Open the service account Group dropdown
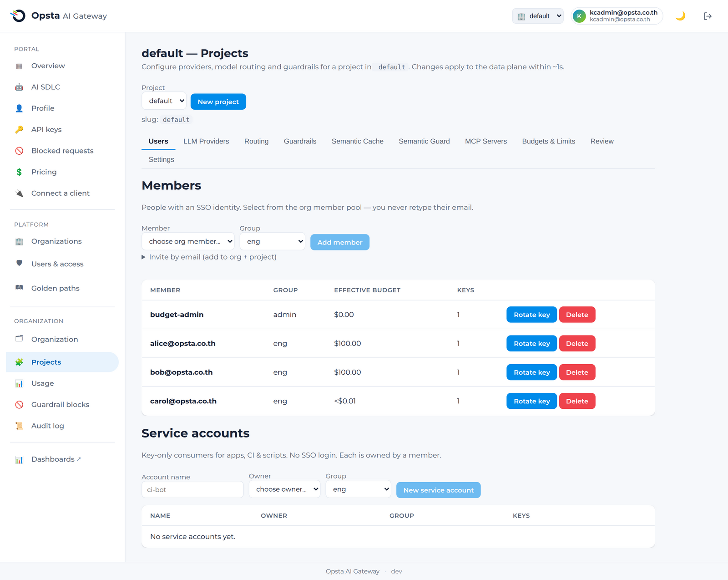 click(x=358, y=489)
